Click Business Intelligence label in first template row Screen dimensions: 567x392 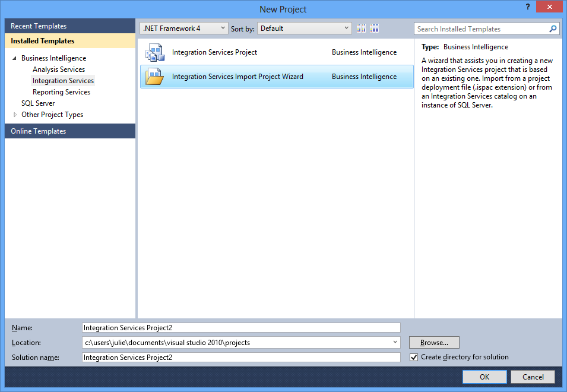[x=364, y=52]
